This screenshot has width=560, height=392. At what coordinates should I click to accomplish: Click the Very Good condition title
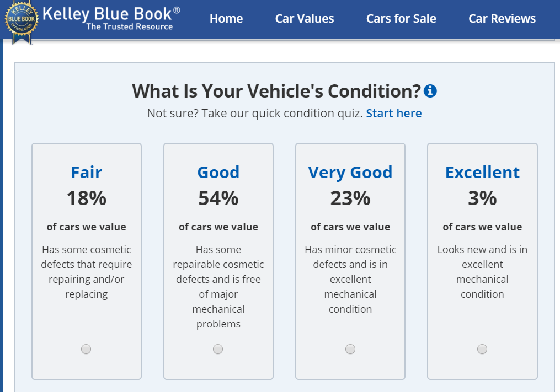coord(350,173)
